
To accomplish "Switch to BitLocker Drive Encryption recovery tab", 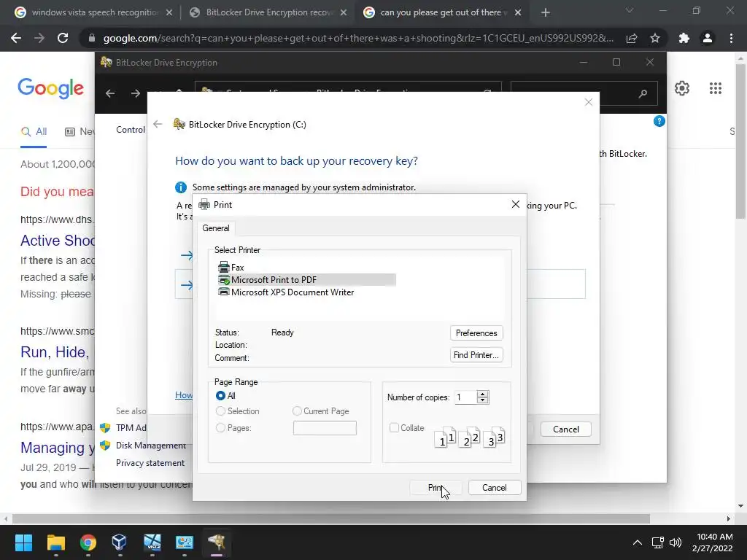I will [268, 12].
